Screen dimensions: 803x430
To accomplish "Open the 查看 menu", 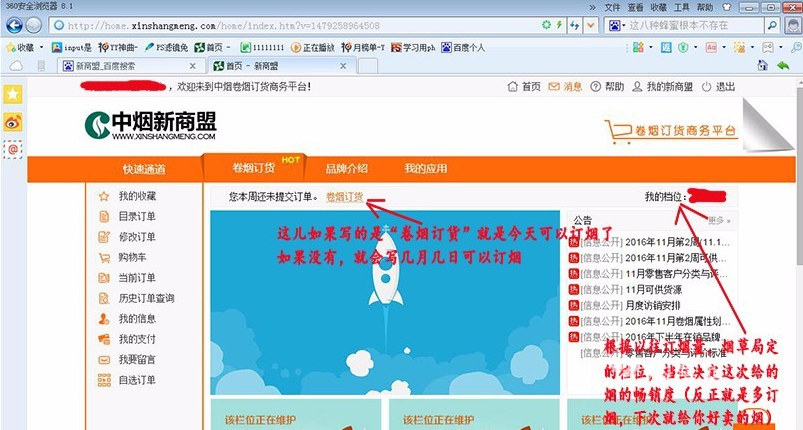I will click(635, 7).
